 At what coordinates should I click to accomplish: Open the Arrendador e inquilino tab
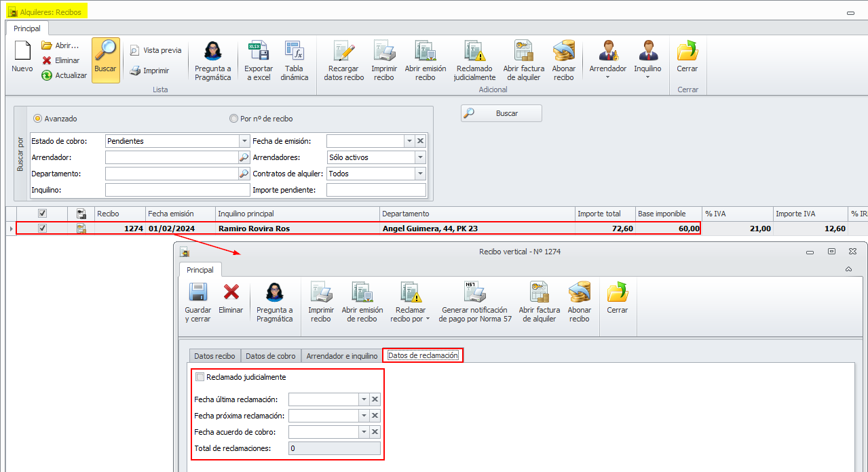tap(342, 356)
